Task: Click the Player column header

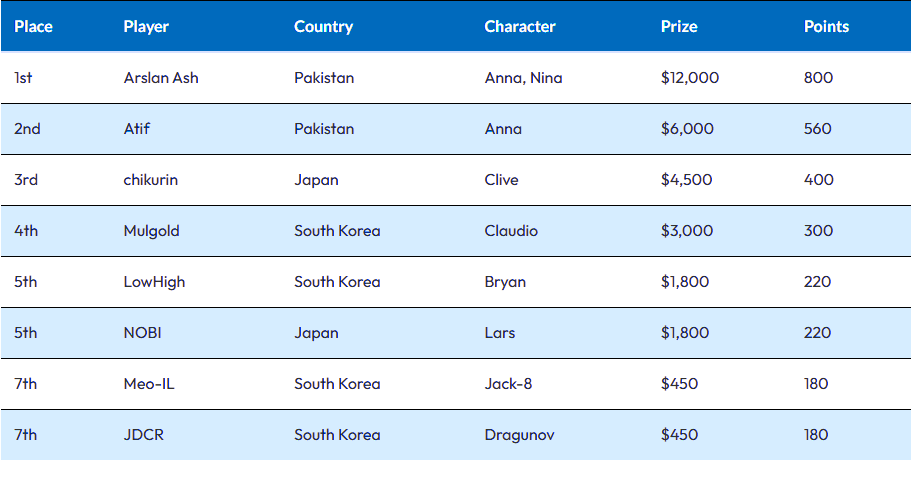Action: 146,27
